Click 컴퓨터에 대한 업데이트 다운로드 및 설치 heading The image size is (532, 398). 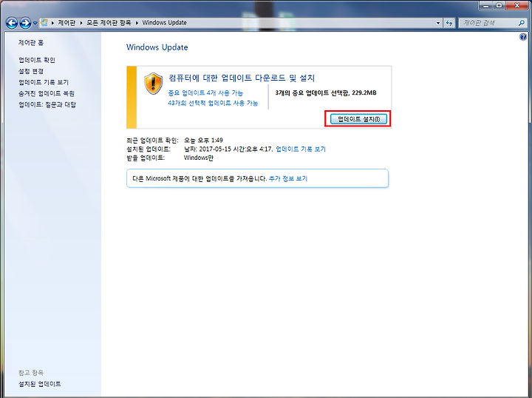[242, 78]
